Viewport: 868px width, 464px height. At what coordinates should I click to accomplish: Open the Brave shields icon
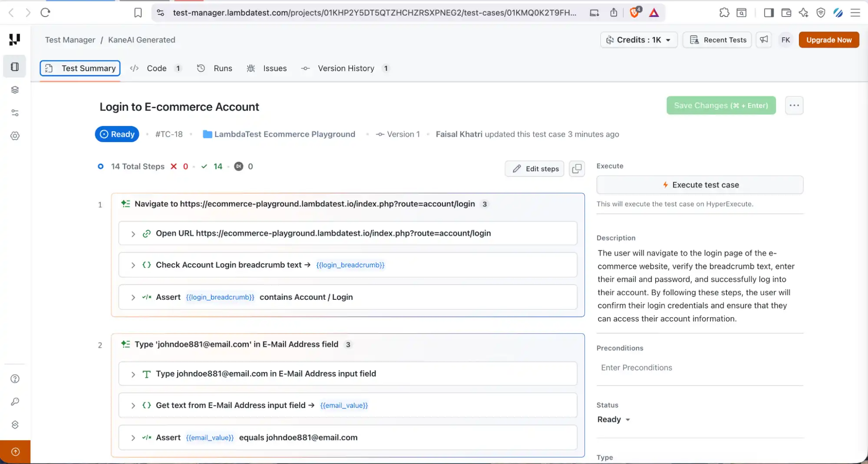click(x=634, y=13)
